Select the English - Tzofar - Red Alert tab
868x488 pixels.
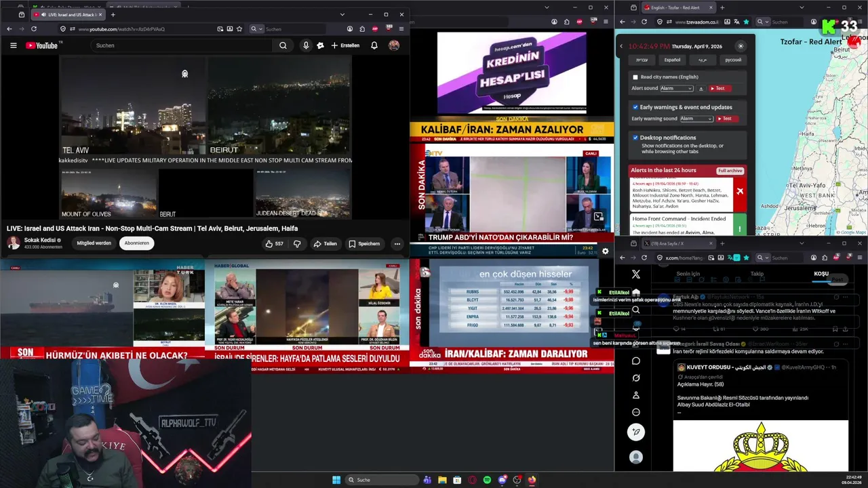point(678,8)
